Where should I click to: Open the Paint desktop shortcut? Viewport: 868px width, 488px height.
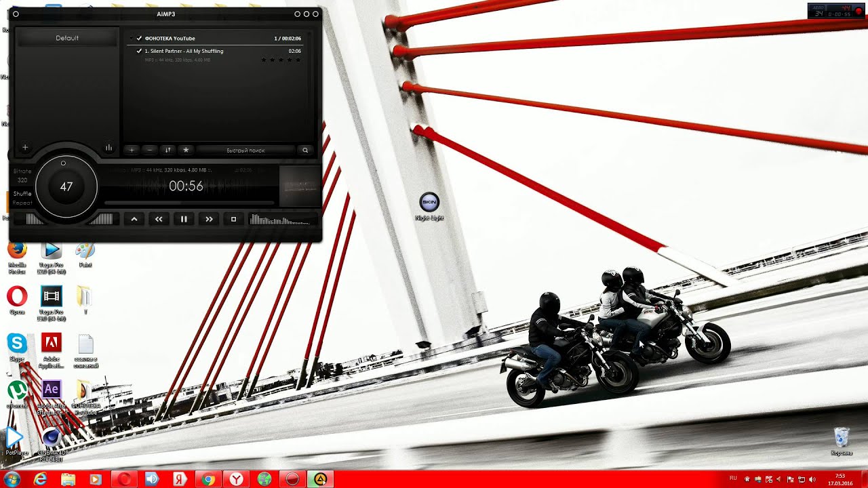[85, 254]
